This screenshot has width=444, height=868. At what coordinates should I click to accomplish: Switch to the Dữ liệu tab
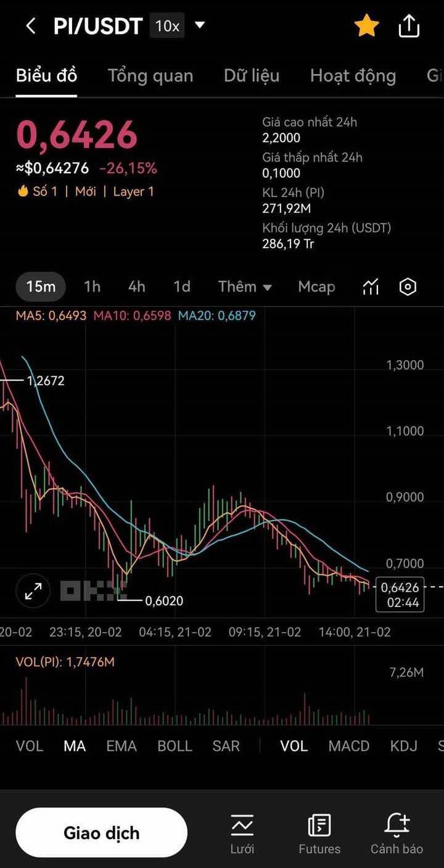point(252,76)
